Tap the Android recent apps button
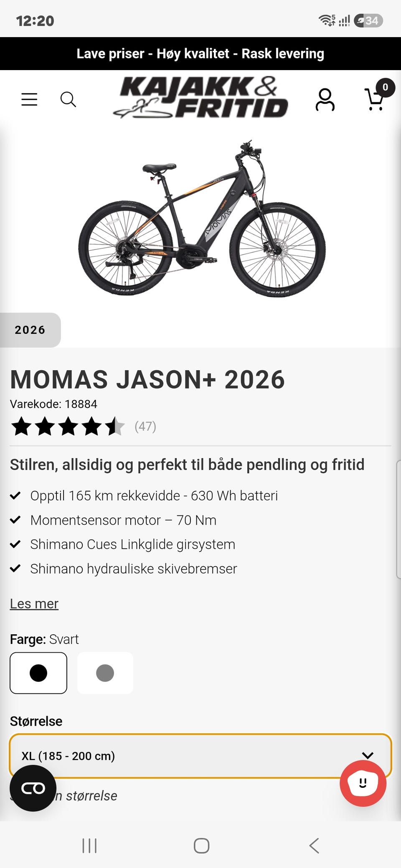401x868 pixels. coord(89,846)
